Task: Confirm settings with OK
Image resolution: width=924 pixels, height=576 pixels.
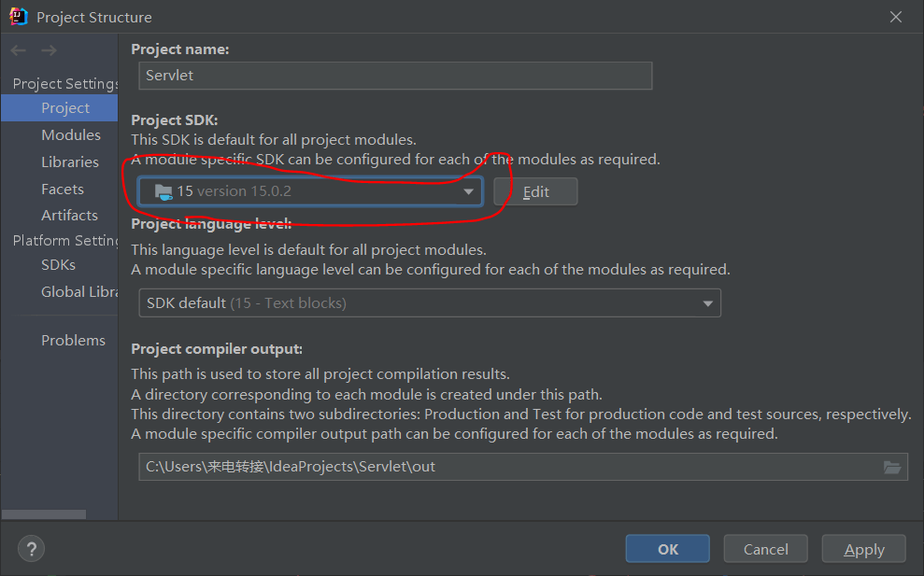Action: coord(667,548)
